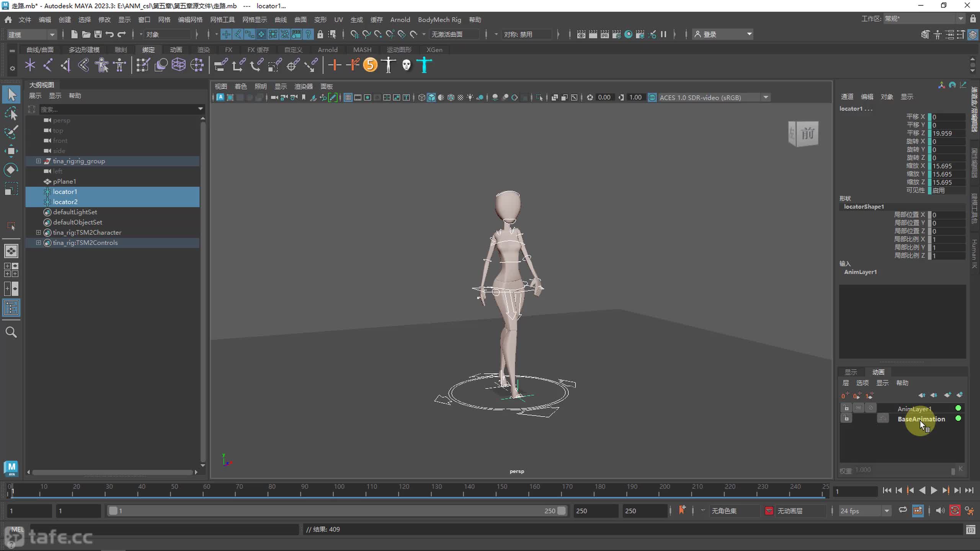The height and width of the screenshot is (551, 980).
Task: Click the Outliner horizontal scrollbar
Action: [112, 472]
